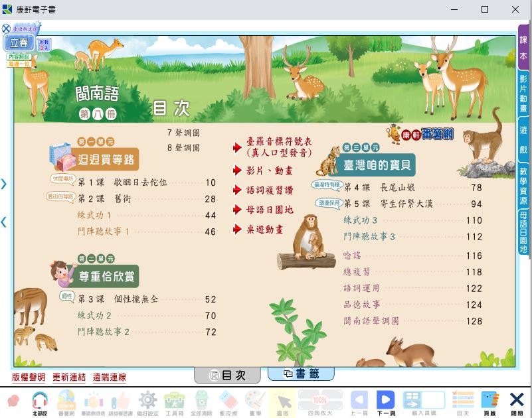Select the 北部腔 headset accent icon

pos(40,403)
